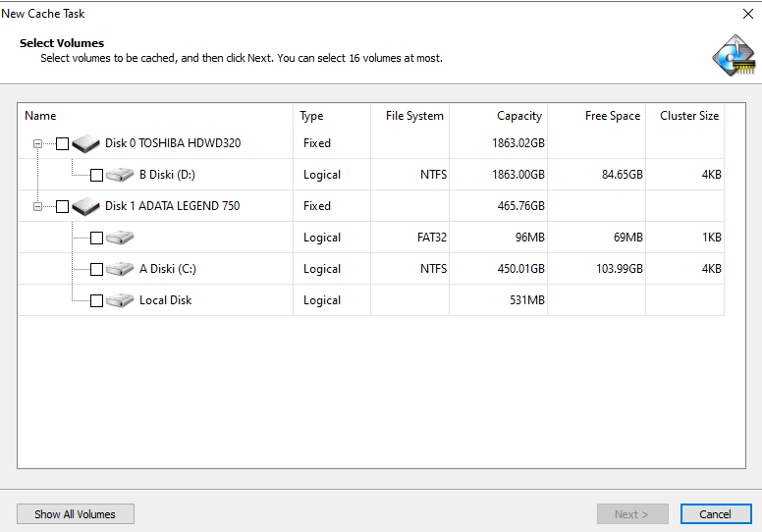The image size is (762, 532).
Task: Click the Fixed type of Disk 0 row
Action: point(317,143)
